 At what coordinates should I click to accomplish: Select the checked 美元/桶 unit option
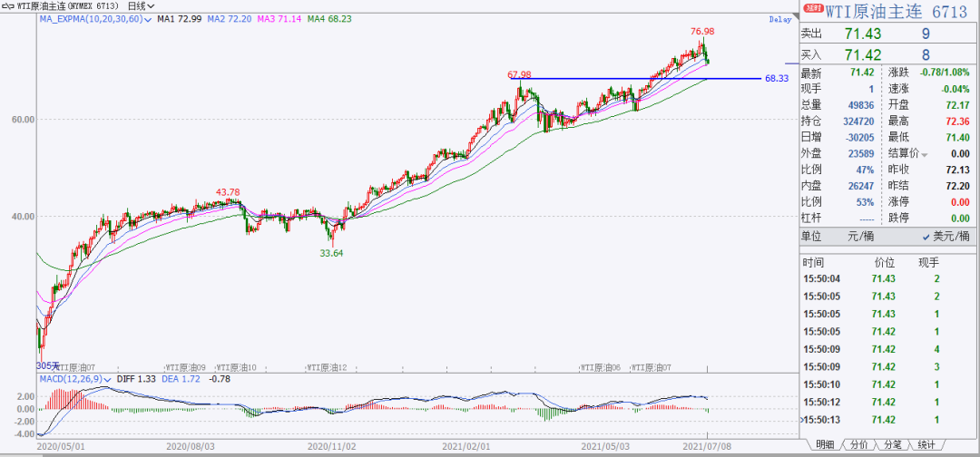pos(946,237)
